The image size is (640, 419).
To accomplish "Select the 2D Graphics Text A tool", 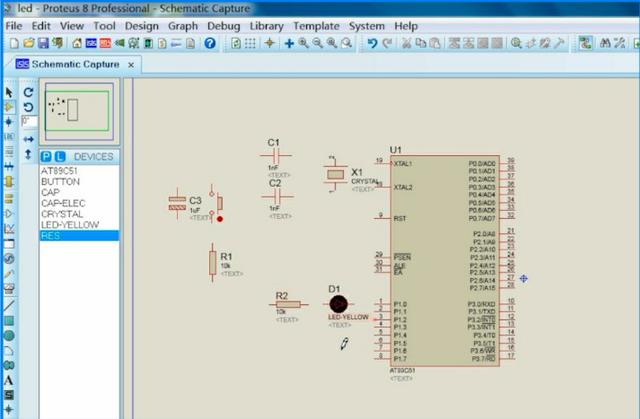I will click(x=9, y=380).
